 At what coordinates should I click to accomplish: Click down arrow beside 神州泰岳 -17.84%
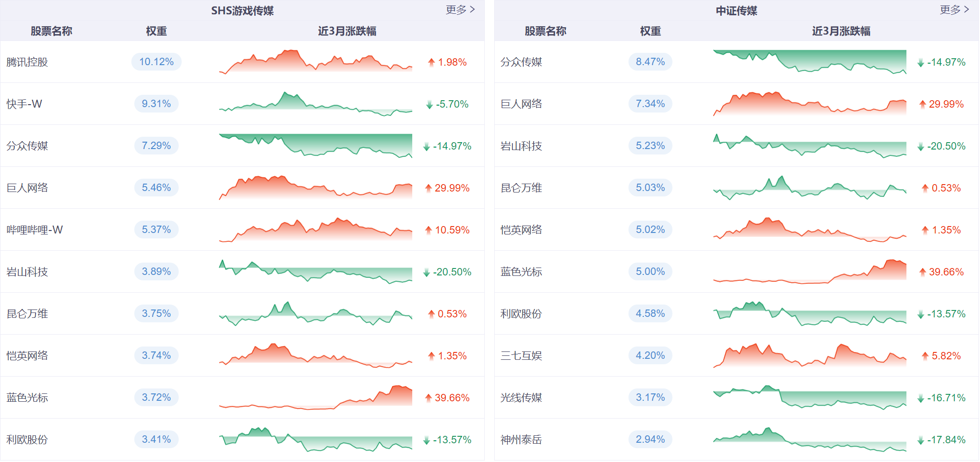921,440
